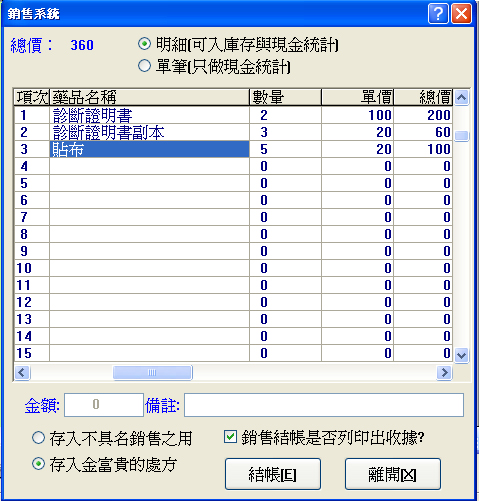Select 明細(可入庫存與現金統計) radio option

click(x=144, y=44)
